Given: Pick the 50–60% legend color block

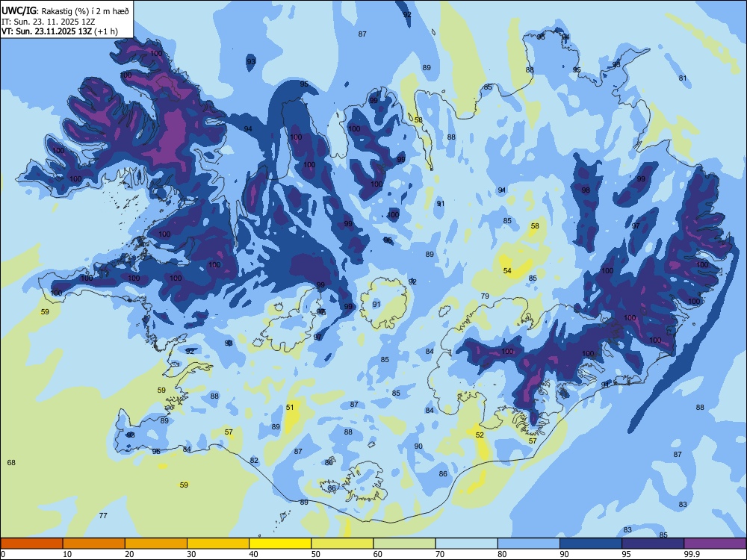Looking at the screenshot, I should click(x=343, y=544).
